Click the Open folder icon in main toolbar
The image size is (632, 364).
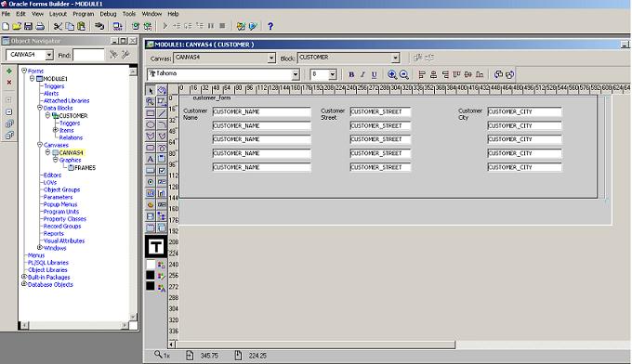(x=17, y=26)
